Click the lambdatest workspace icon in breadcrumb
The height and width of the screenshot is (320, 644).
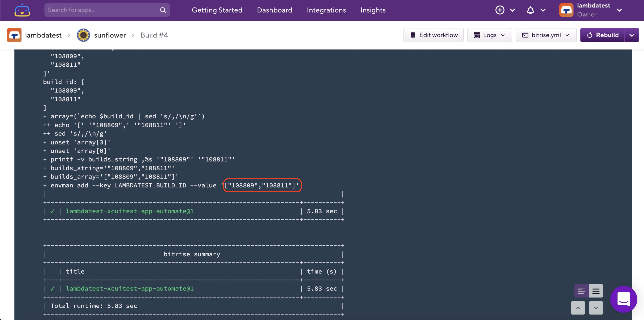tap(14, 35)
